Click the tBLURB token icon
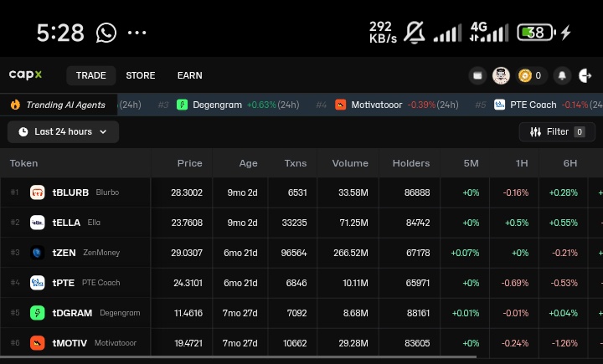Screen dimensions: 603x364 pyautogui.click(x=38, y=192)
